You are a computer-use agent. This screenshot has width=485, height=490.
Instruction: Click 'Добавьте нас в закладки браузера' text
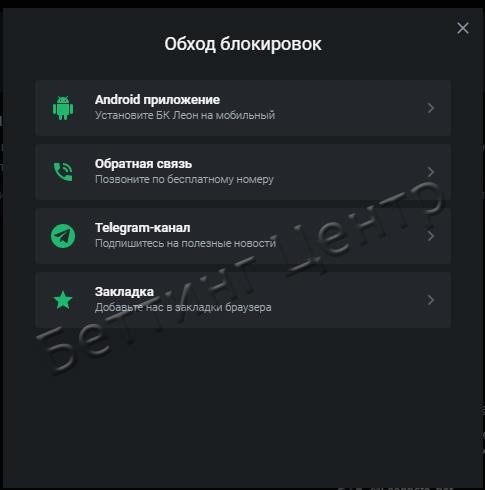[183, 307]
